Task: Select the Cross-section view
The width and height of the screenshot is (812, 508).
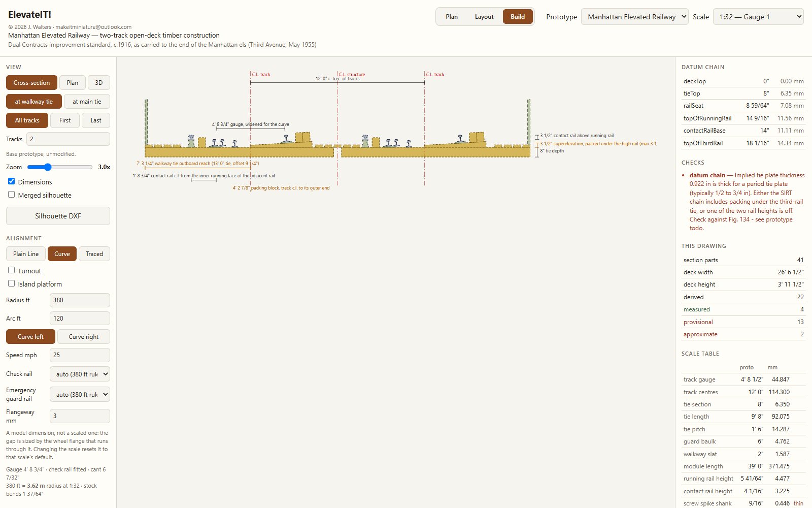Action: pyautogui.click(x=31, y=83)
